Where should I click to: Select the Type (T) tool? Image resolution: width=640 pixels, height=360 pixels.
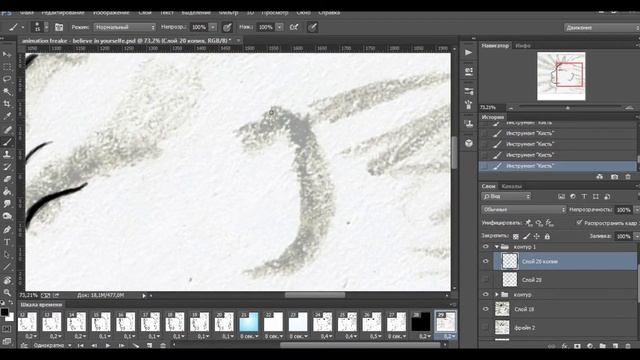[x=7, y=242]
